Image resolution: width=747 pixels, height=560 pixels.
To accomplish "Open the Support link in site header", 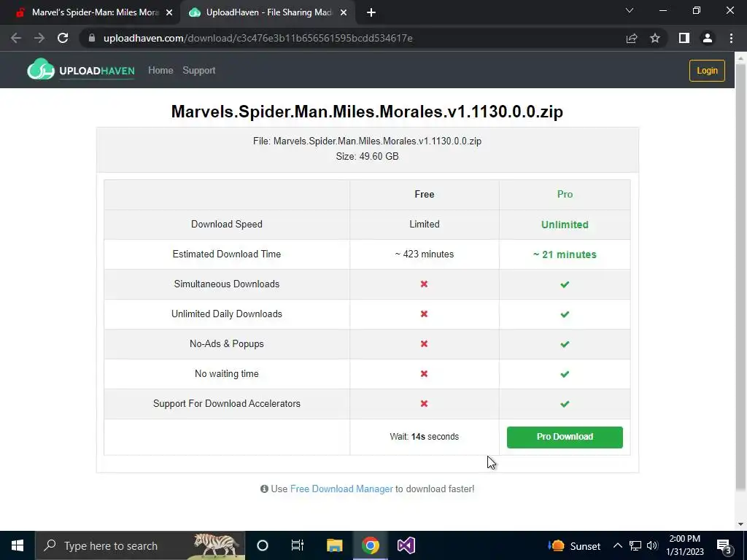I will 198,71.
